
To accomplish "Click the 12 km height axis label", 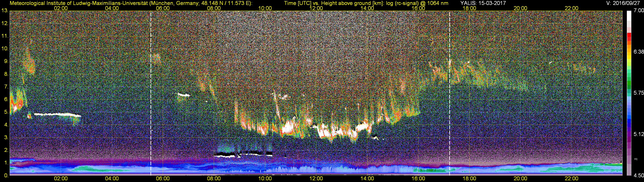I will [5, 23].
